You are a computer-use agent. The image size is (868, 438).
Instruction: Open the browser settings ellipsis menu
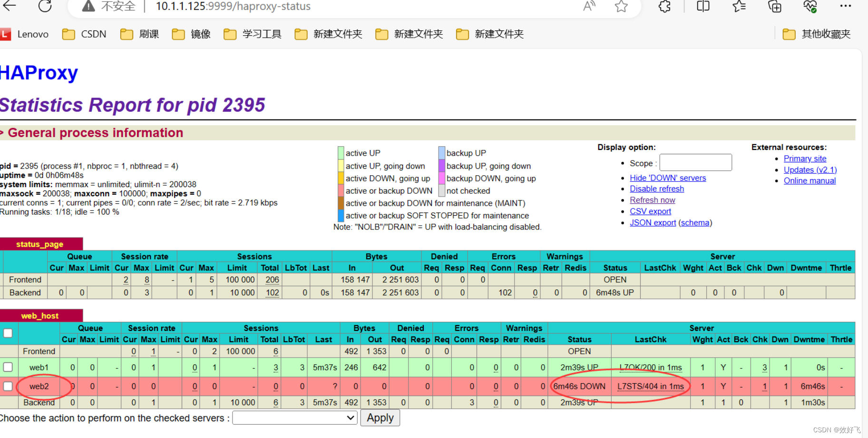point(846,6)
